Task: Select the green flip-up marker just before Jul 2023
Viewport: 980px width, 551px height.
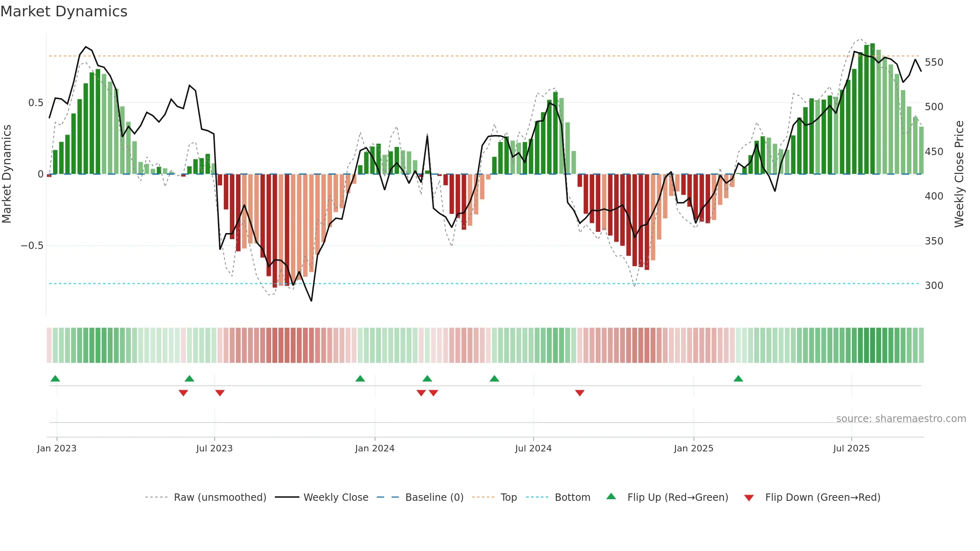Action: (189, 378)
